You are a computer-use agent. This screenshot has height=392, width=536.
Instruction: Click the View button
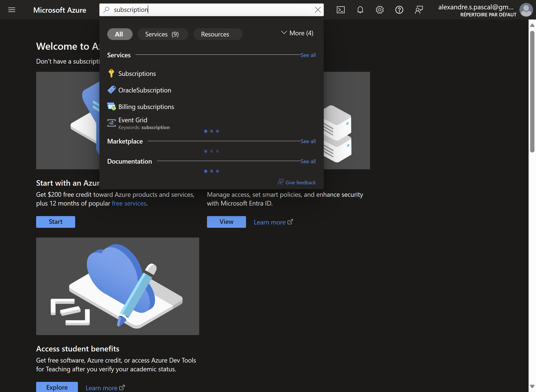click(227, 222)
